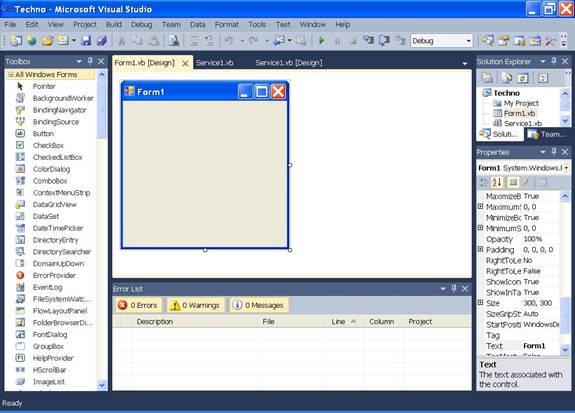
Task: Start debugging with the green play icon
Action: tap(322, 40)
